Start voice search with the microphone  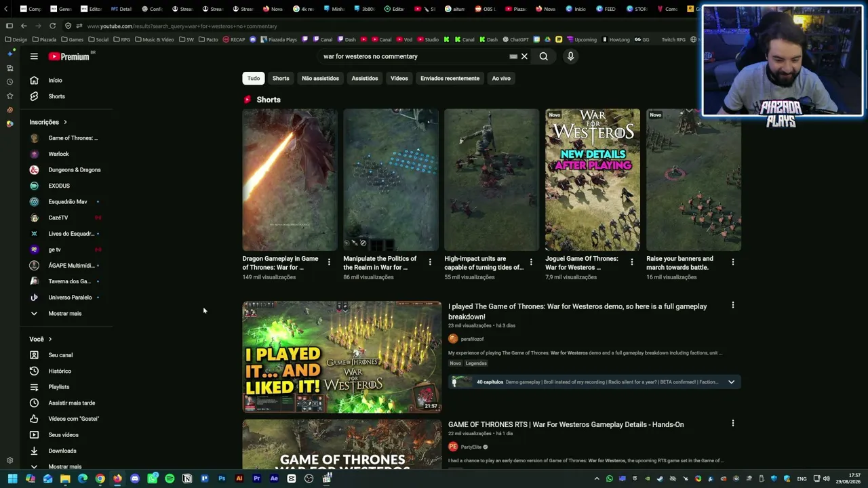pos(570,56)
